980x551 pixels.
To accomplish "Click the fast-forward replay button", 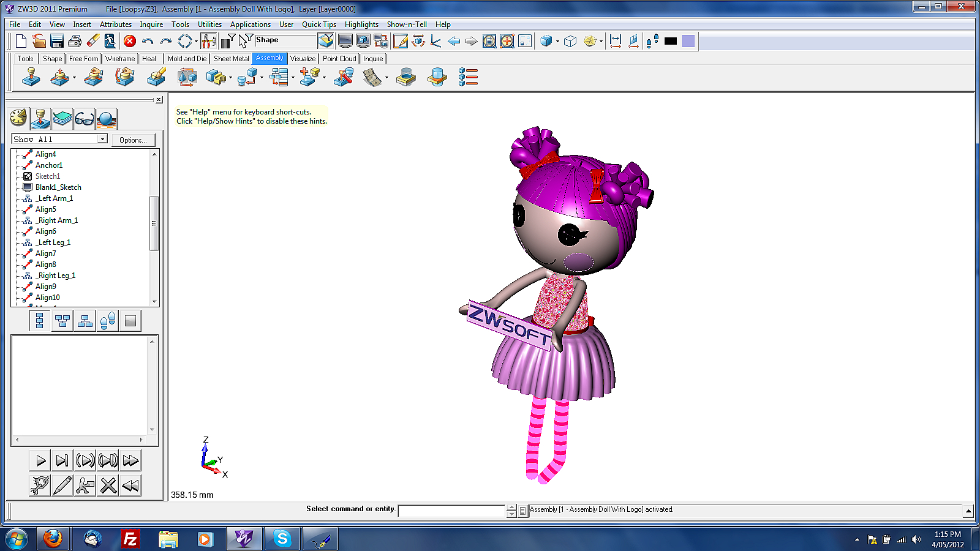I will click(130, 460).
